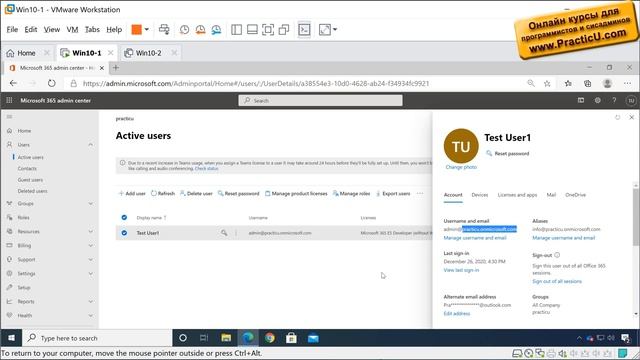
Task: Open VMware File menu
Action: pos(12,29)
